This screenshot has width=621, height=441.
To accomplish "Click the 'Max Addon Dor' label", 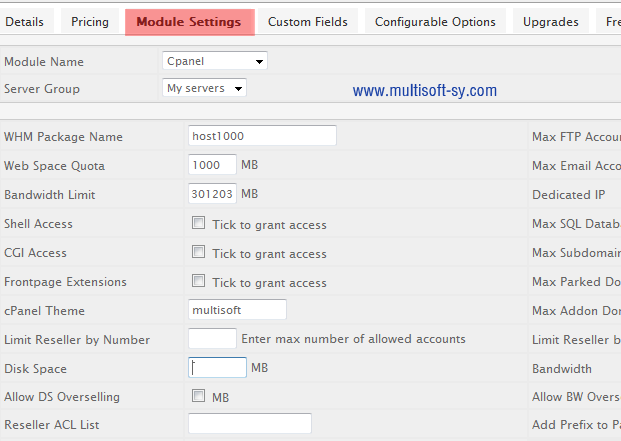I will (576, 311).
